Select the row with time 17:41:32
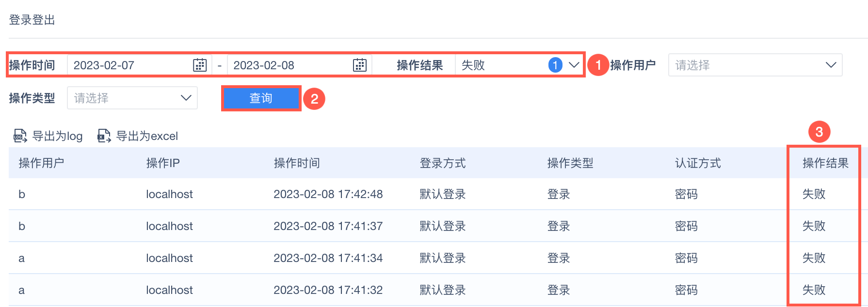868x307 pixels. coord(328,290)
